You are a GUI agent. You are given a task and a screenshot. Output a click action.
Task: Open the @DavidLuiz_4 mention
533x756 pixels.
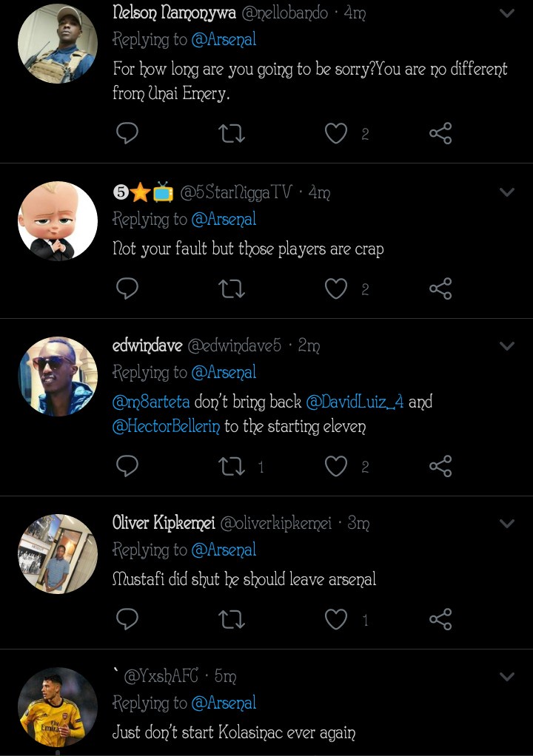click(355, 402)
